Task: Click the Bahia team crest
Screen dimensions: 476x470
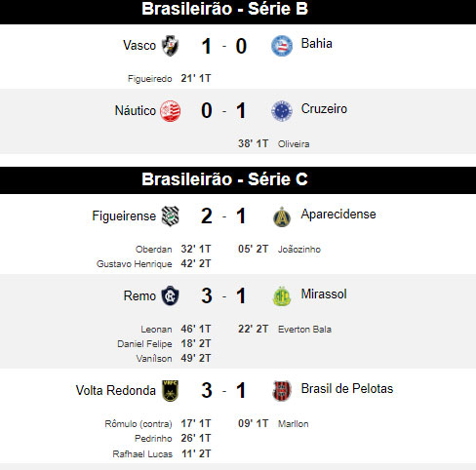Action: click(x=282, y=46)
